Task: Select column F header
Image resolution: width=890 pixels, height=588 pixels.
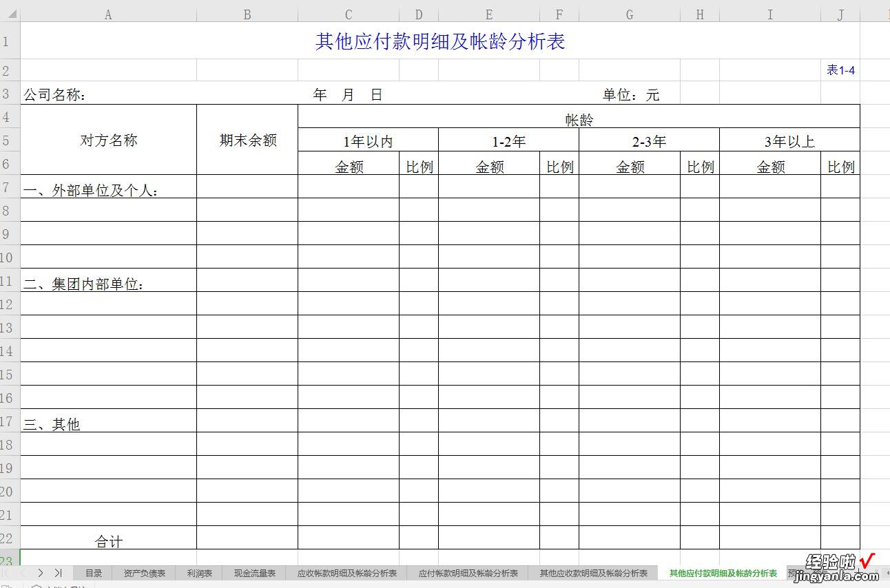Action: coord(559,14)
